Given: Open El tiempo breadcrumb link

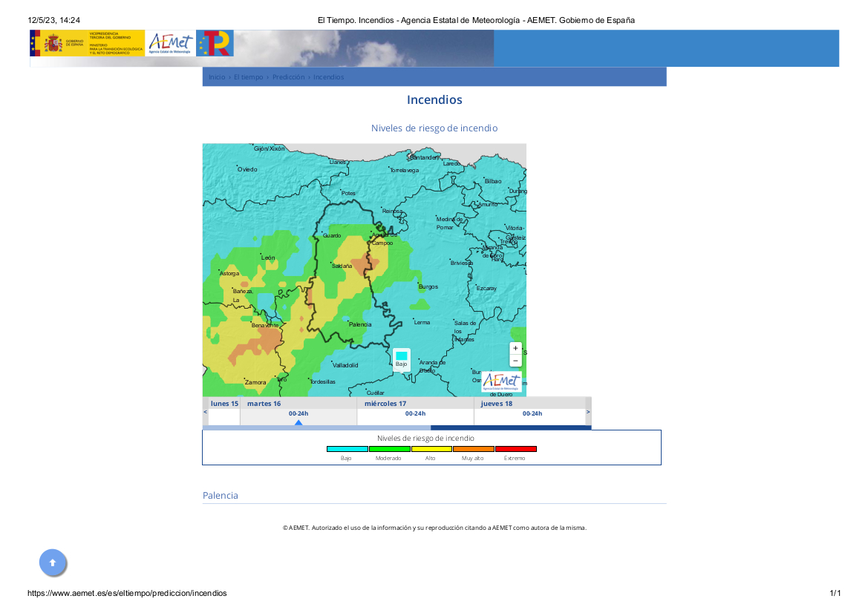Looking at the screenshot, I should (248, 77).
